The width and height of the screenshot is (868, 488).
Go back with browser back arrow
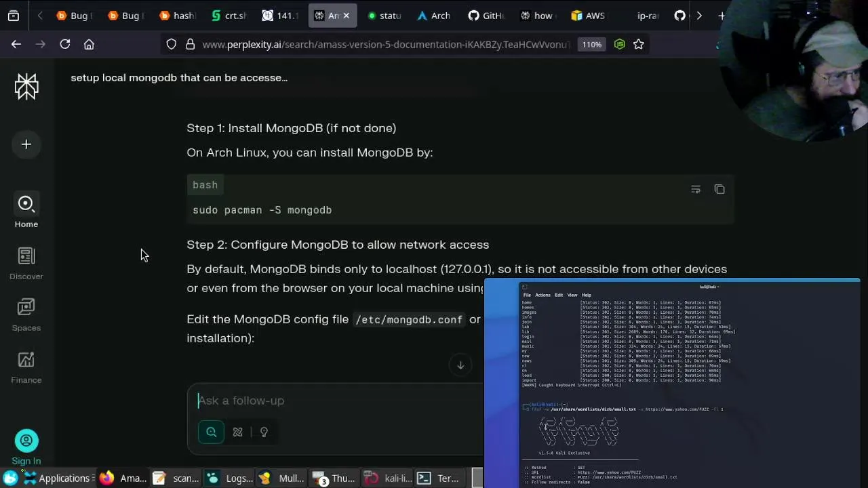tap(16, 44)
